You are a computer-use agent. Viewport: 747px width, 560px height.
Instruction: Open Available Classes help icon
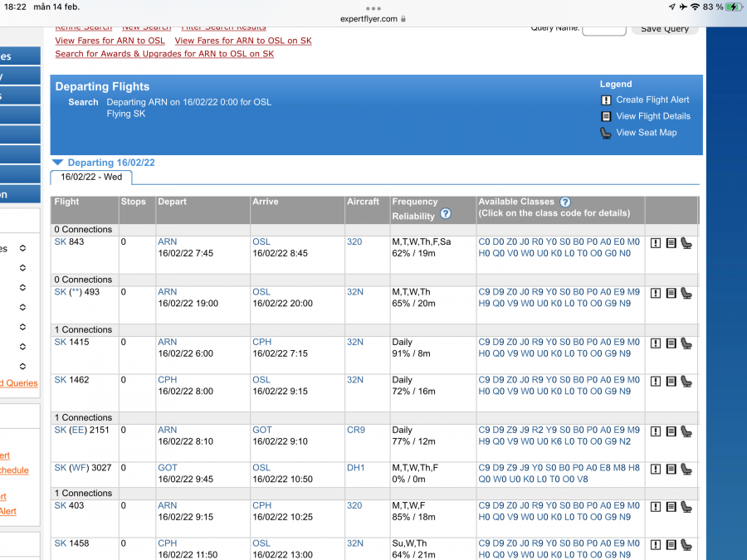565,202
